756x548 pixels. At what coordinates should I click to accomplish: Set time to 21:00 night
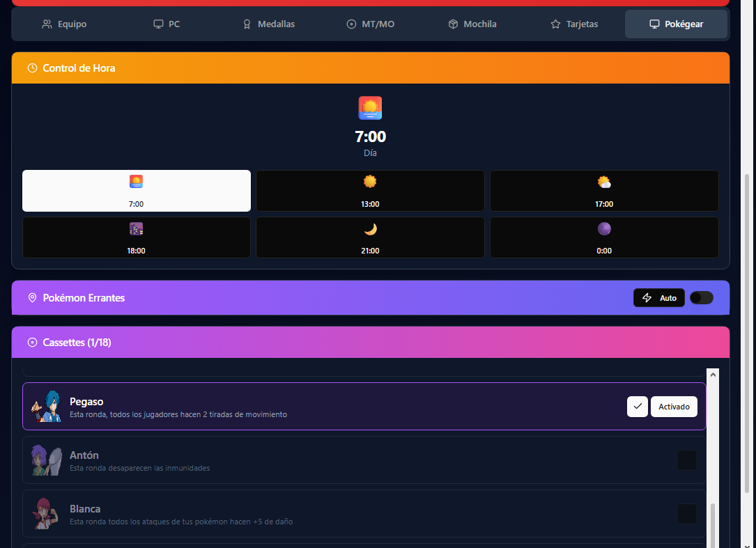pos(370,237)
